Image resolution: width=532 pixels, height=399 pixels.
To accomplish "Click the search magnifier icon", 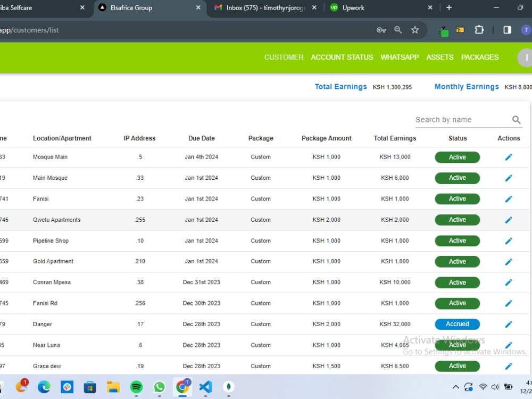I will pos(516,120).
